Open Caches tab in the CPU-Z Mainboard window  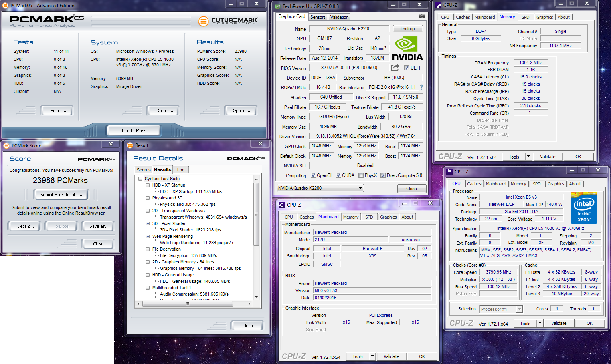pos(306,217)
